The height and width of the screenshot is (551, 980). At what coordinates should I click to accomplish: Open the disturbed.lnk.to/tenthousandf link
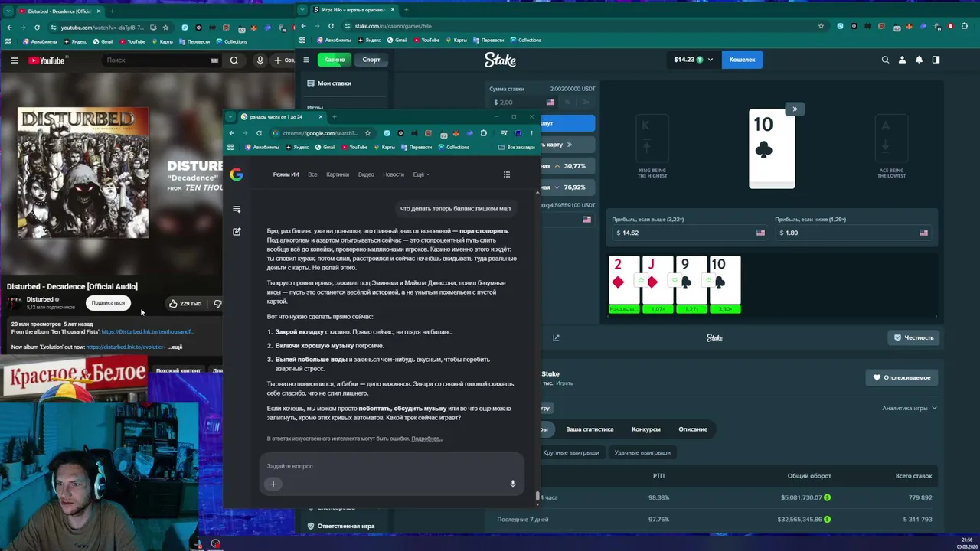148,332
